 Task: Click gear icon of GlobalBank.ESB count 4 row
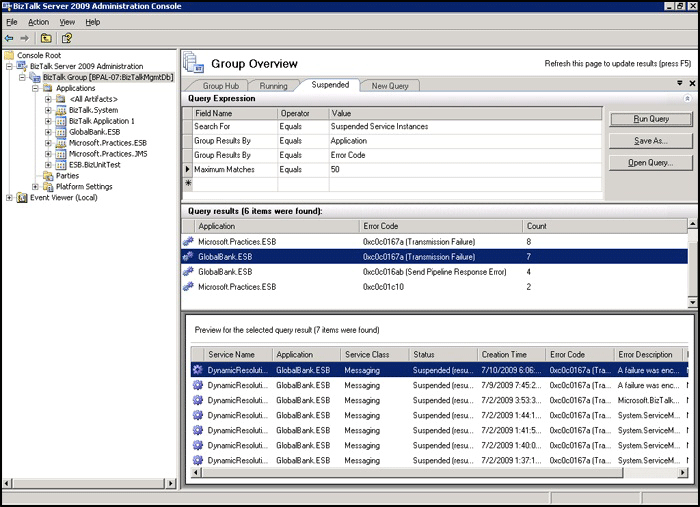pos(188,271)
